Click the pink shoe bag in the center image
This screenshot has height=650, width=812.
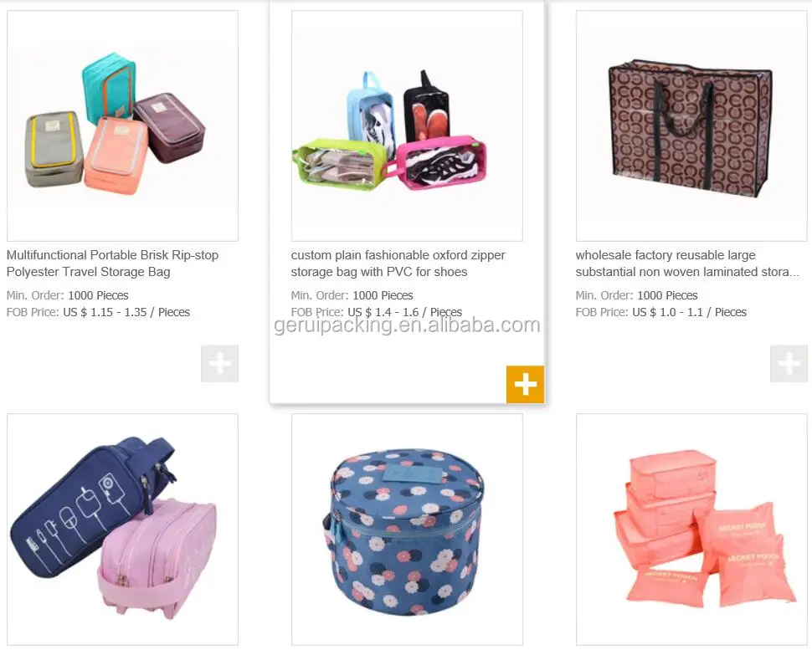click(441, 163)
